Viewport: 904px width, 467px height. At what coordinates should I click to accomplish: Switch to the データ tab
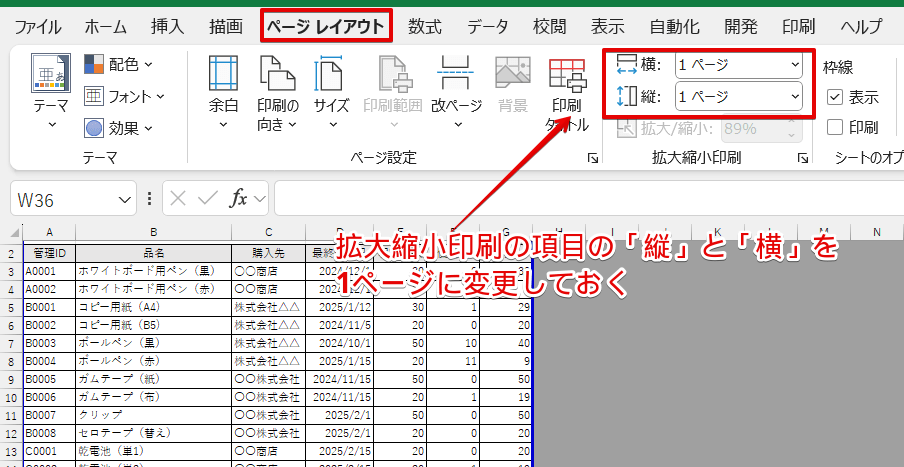tap(488, 27)
